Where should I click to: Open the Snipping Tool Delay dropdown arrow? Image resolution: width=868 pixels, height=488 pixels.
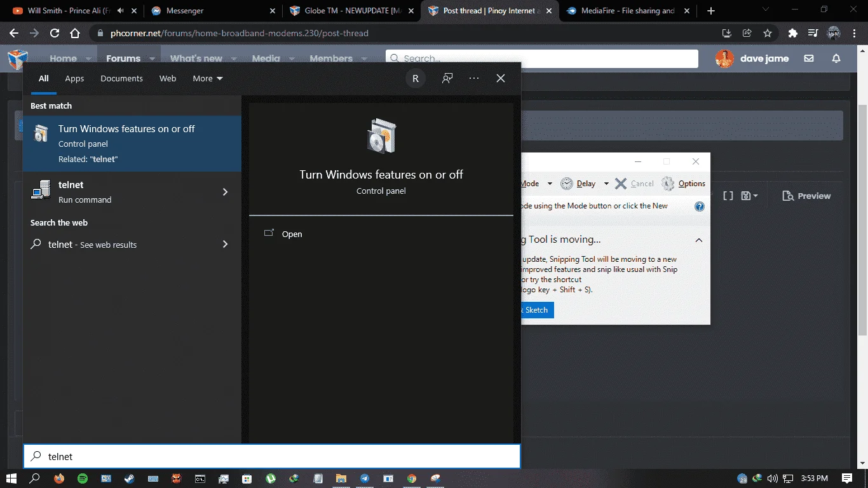pos(606,184)
